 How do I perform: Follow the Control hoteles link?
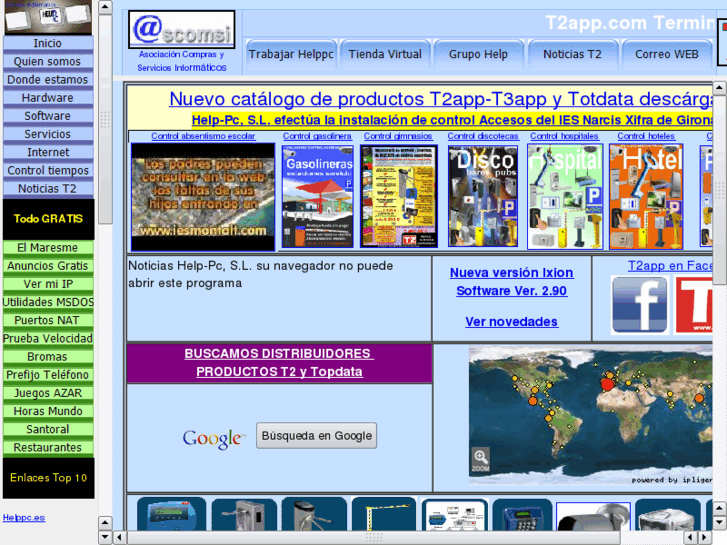pyautogui.click(x=646, y=136)
